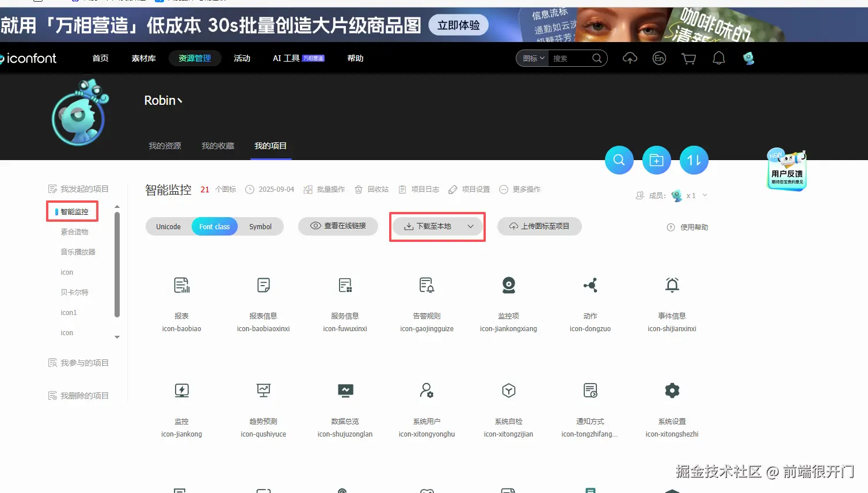Viewport: 868px width, 493px height.
Task: Click the 使用帮助 link
Action: [687, 227]
